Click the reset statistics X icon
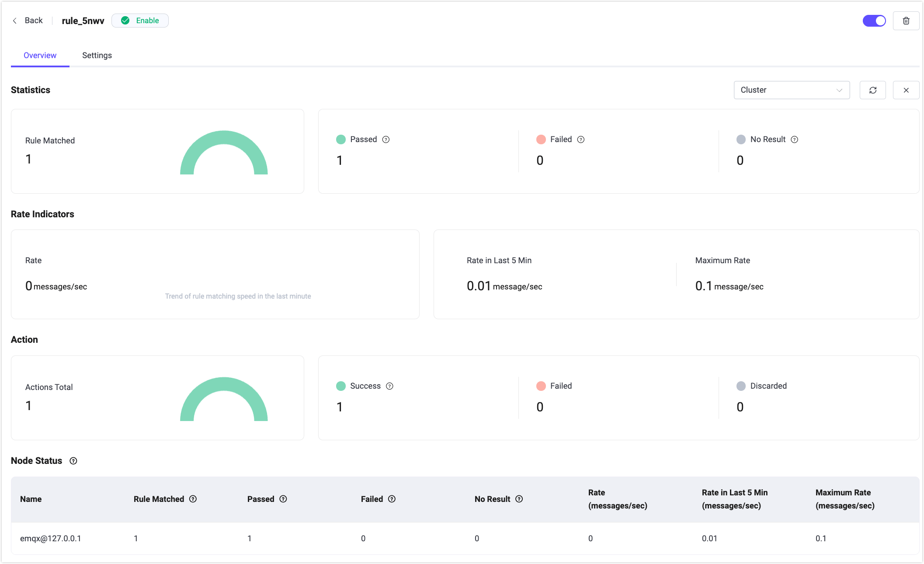 906,90
